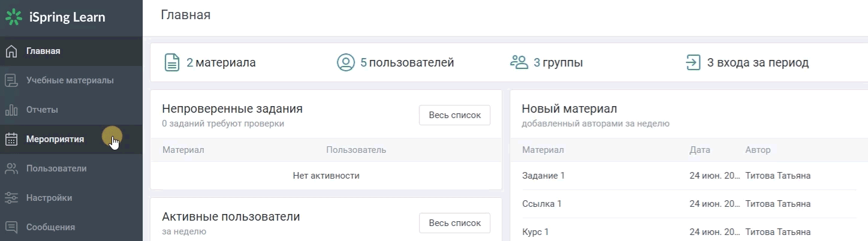Click Весь список in Активные пользователи

click(x=454, y=223)
